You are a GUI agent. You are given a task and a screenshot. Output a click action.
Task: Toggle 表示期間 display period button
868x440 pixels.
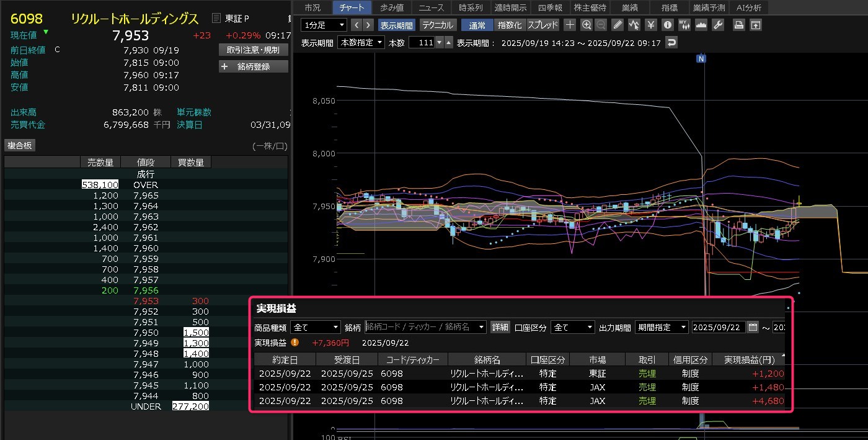396,25
